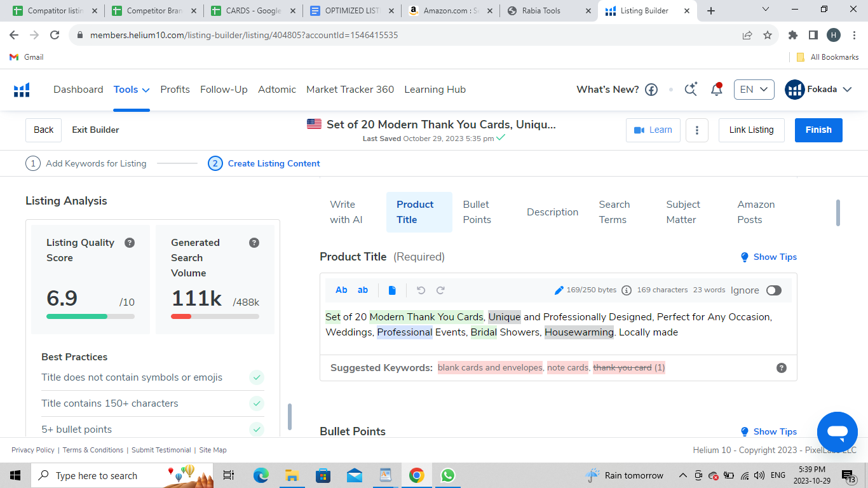Open the EN language dropdown
The width and height of the screenshot is (868, 488).
click(754, 90)
